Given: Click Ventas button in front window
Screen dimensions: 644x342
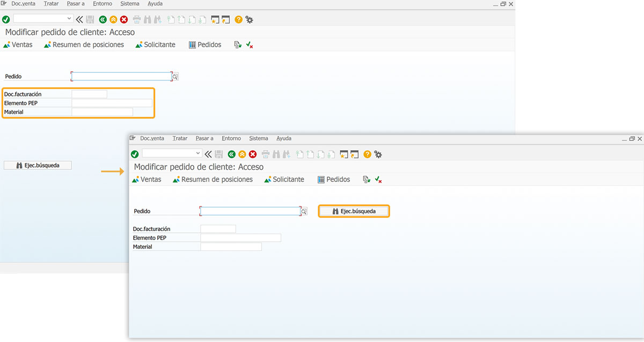Looking at the screenshot, I should pos(147,180).
